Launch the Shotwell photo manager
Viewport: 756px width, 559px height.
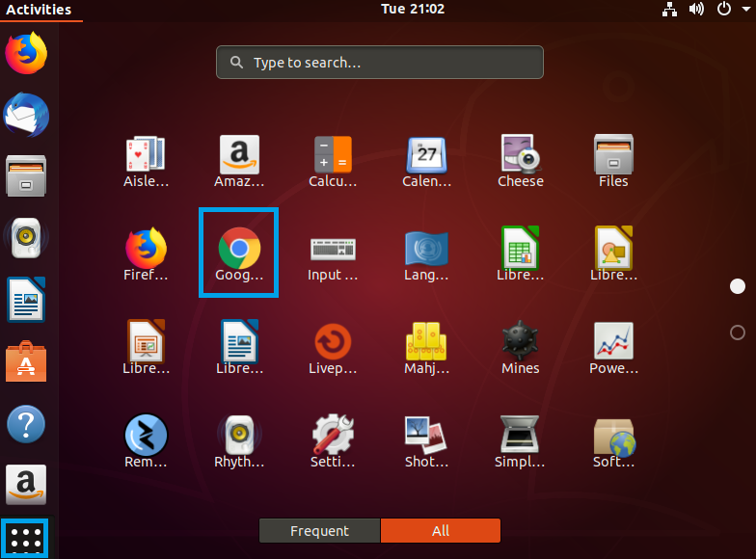[x=426, y=441]
